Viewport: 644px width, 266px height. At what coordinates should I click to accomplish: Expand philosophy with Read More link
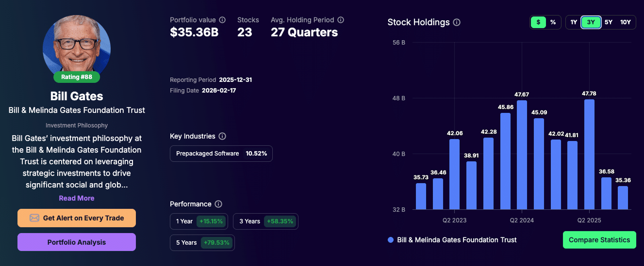tap(77, 198)
